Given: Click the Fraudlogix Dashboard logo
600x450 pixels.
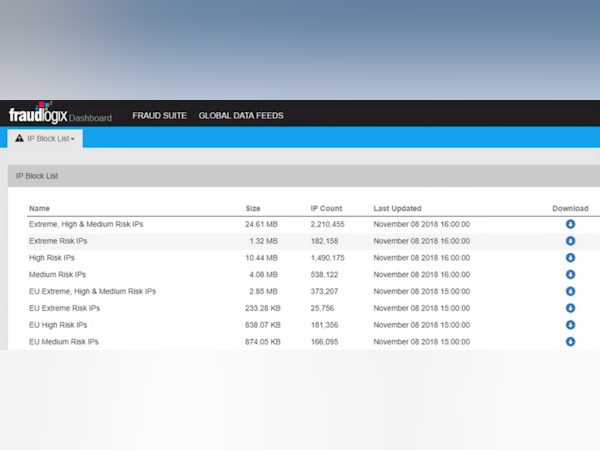Looking at the screenshot, I should (x=60, y=113).
